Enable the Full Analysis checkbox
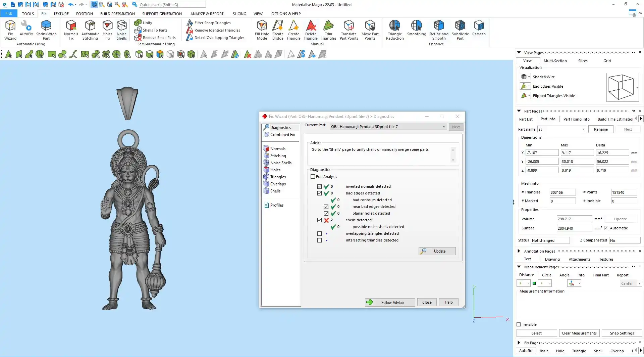644x357 pixels. click(x=313, y=177)
